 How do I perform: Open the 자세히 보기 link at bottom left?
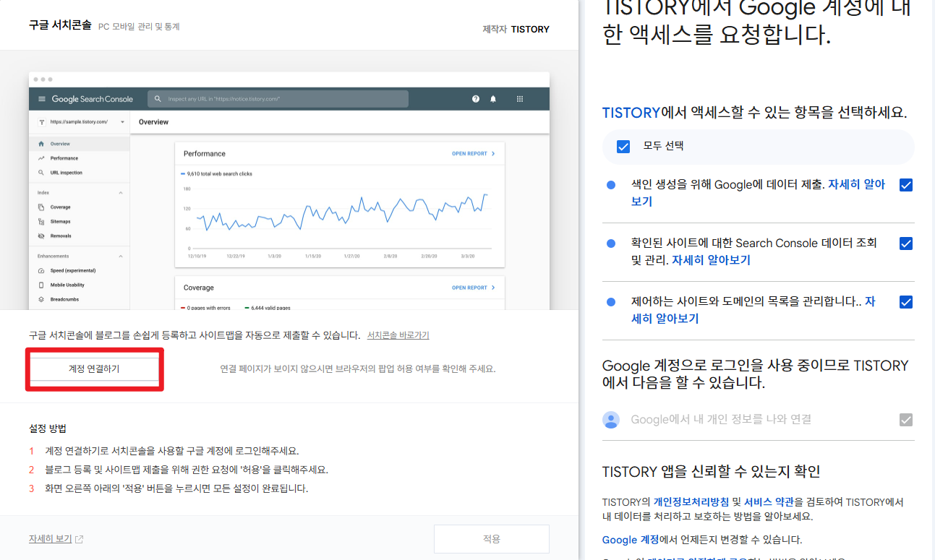point(51,539)
